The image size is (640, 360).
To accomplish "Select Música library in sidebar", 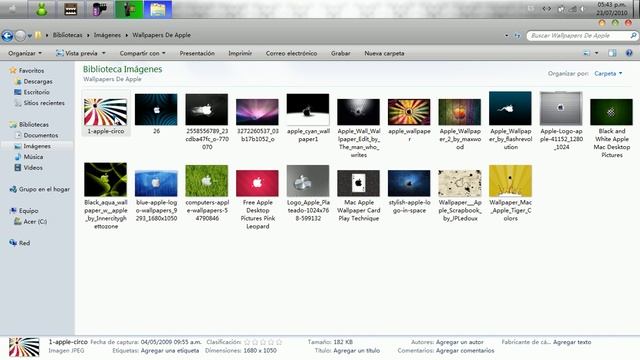I will click(x=33, y=157).
